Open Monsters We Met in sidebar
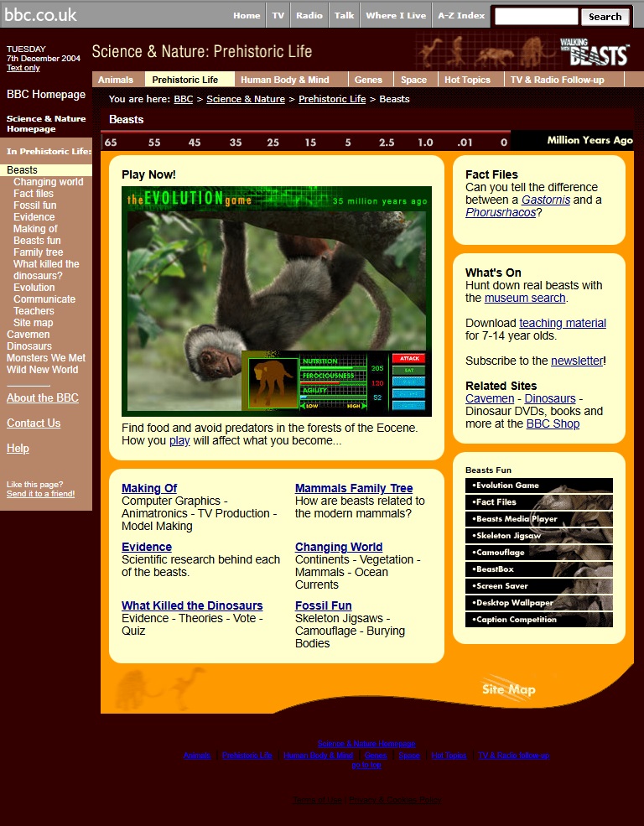644x826 pixels. (x=46, y=358)
